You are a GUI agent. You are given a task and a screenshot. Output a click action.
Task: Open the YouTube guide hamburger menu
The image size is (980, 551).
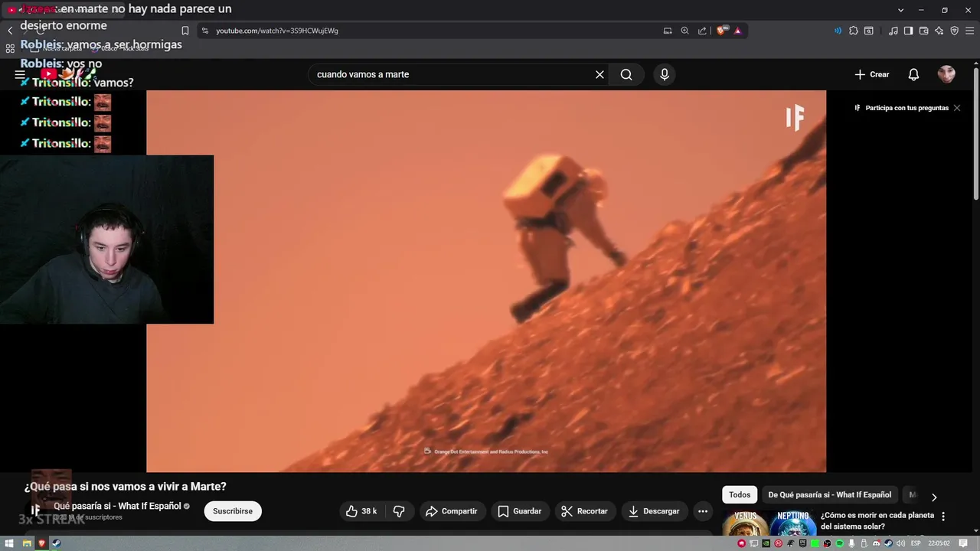(x=20, y=74)
